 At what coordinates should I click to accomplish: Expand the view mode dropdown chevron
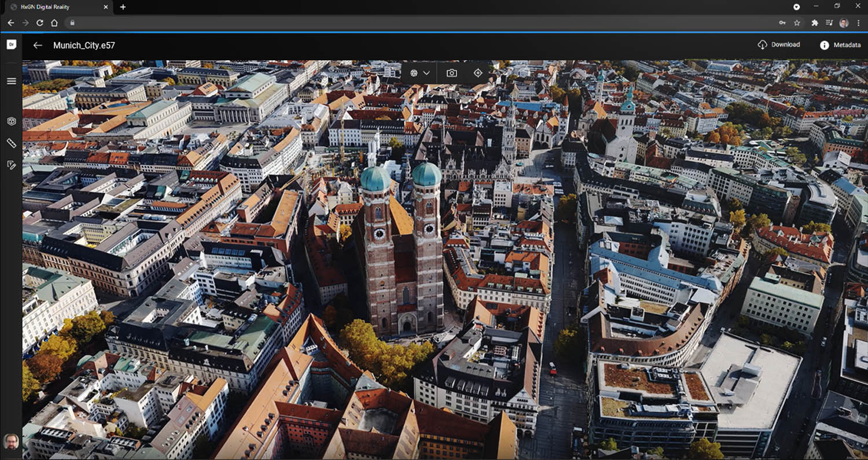coord(427,73)
